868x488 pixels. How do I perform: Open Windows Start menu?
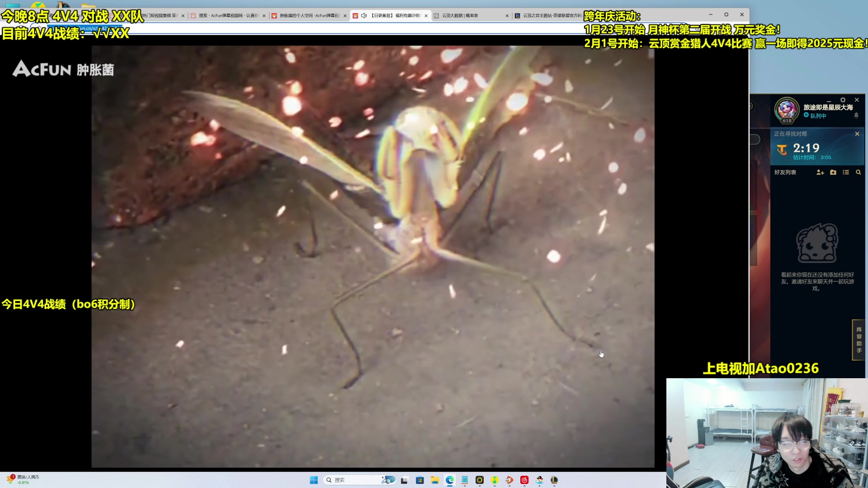(x=314, y=480)
